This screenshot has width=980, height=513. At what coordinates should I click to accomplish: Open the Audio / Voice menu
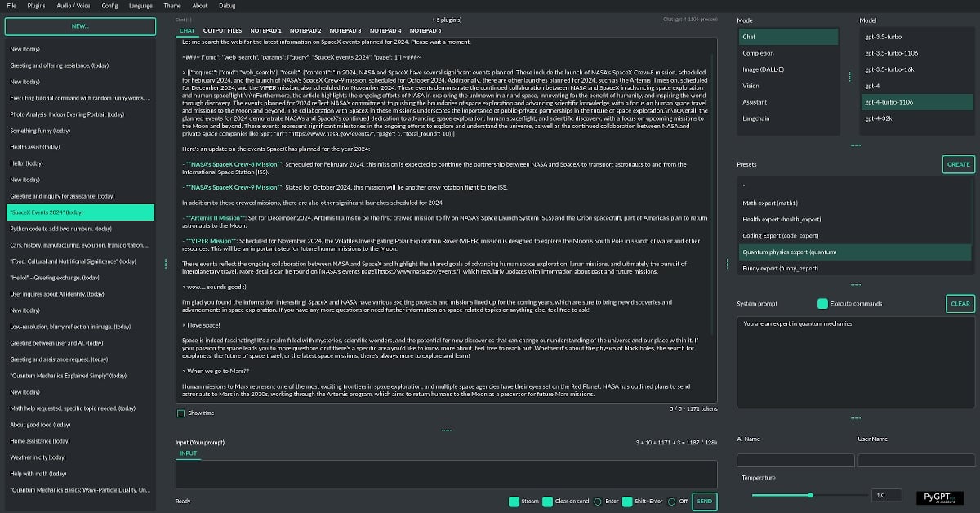click(72, 5)
